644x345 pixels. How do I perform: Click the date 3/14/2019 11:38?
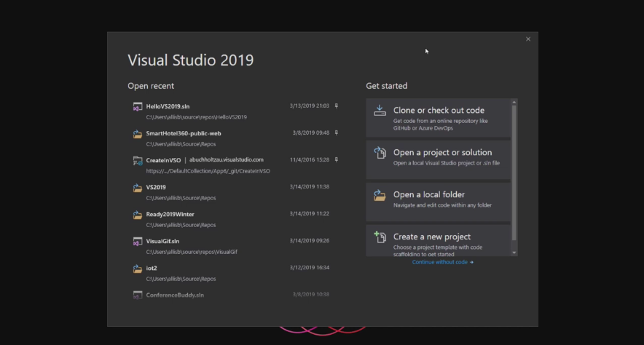310,186
